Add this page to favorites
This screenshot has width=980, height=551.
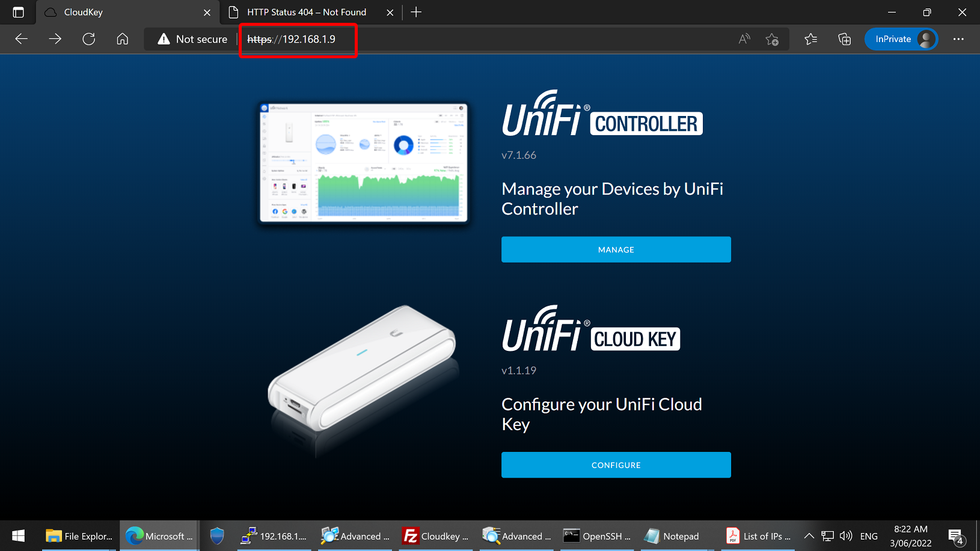(x=772, y=39)
